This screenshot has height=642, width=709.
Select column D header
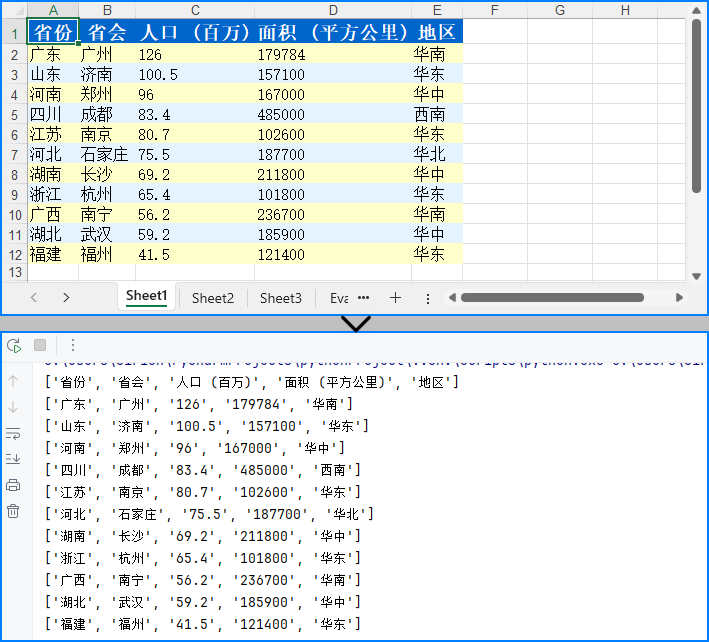coord(333,10)
